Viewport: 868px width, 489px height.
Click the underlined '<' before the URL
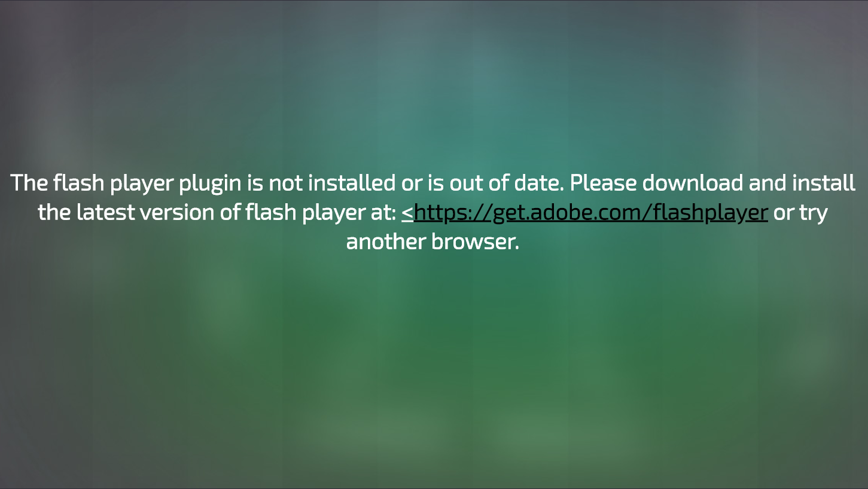407,213
